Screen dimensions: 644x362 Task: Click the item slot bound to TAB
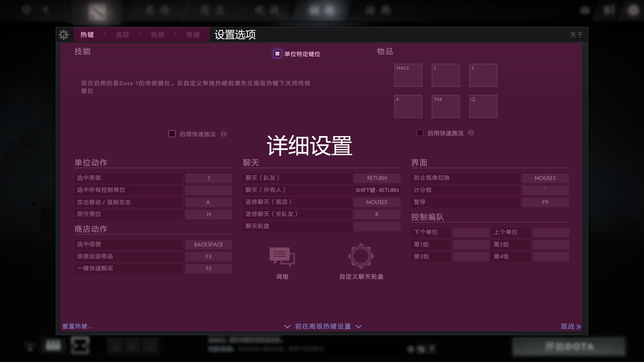click(445, 107)
